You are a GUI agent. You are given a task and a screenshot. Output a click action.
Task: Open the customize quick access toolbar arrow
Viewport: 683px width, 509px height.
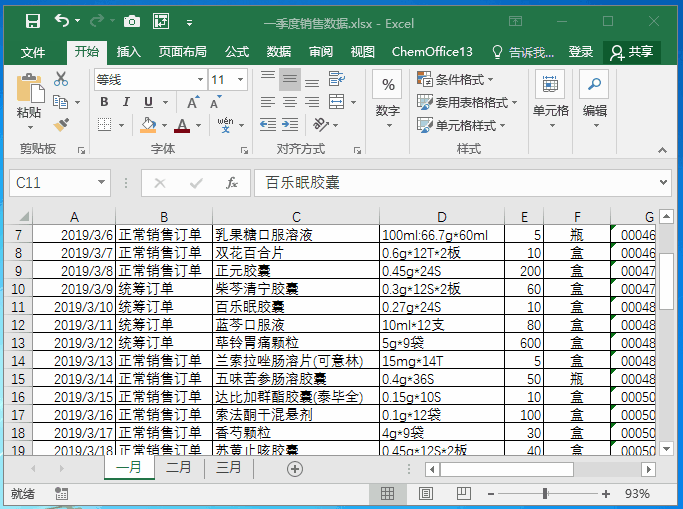[189, 23]
